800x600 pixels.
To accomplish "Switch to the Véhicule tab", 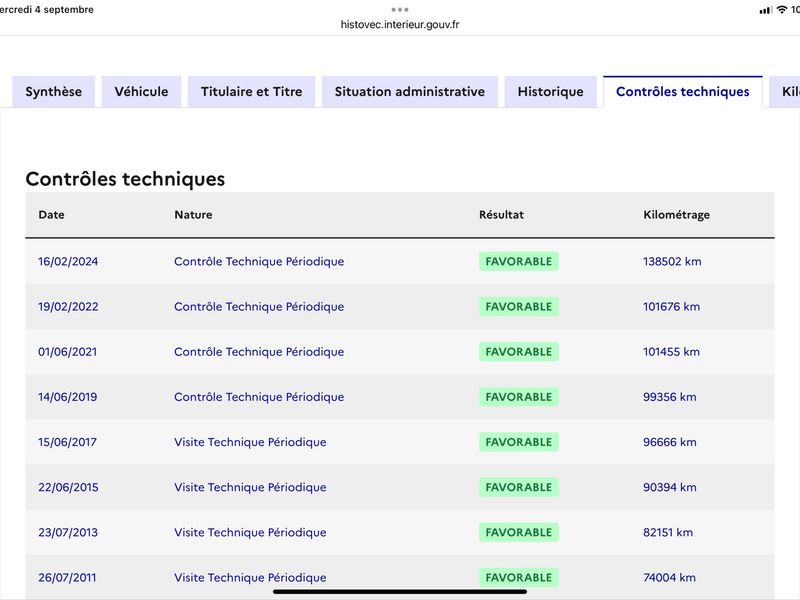I will [x=141, y=92].
